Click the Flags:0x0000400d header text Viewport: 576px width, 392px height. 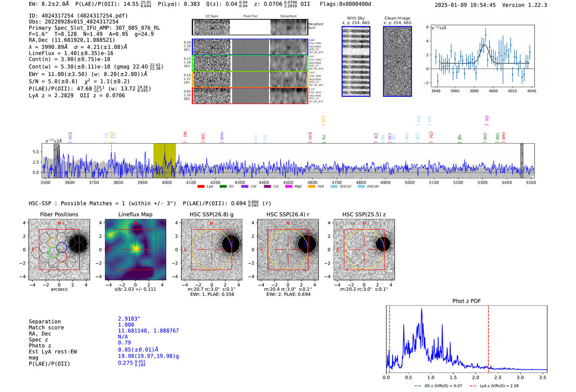tap(345, 4)
